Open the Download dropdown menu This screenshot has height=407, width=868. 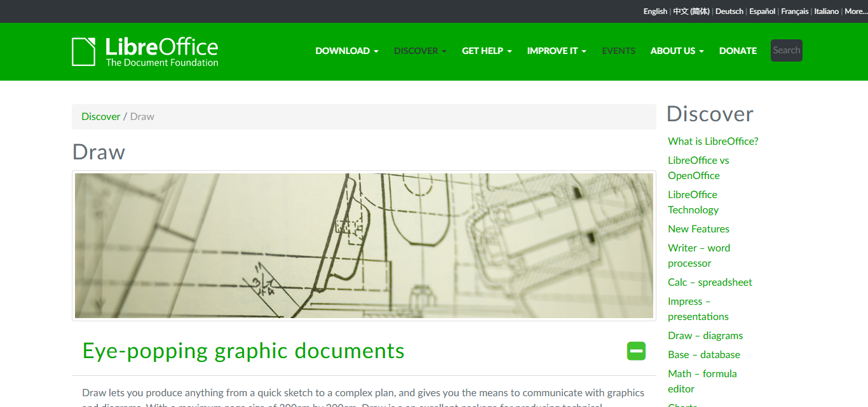pos(347,51)
